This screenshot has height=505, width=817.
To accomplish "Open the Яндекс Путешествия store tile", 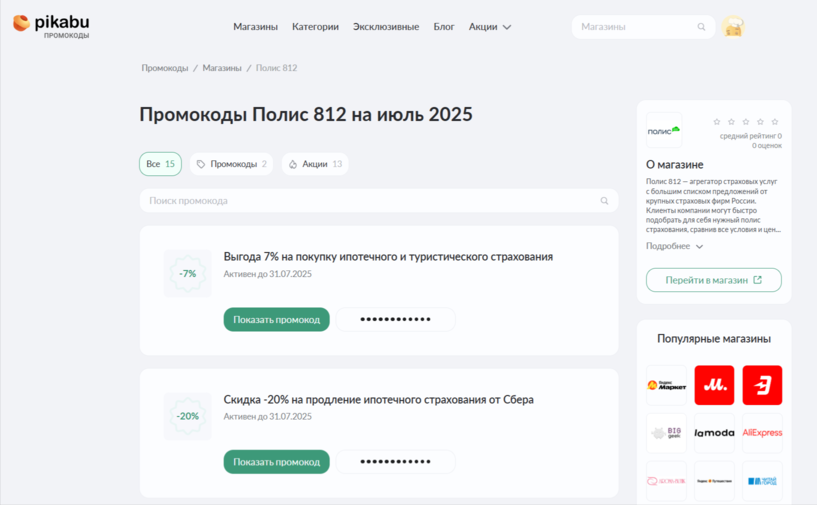I will 714,481.
